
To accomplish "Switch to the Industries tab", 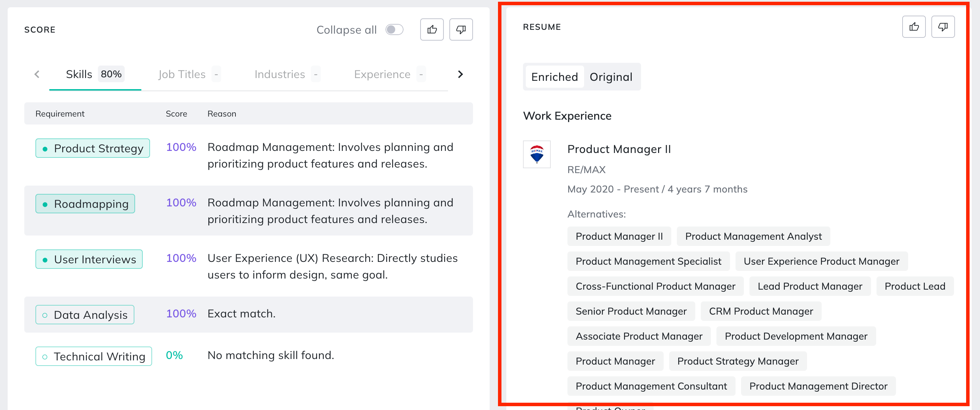I will (288, 74).
